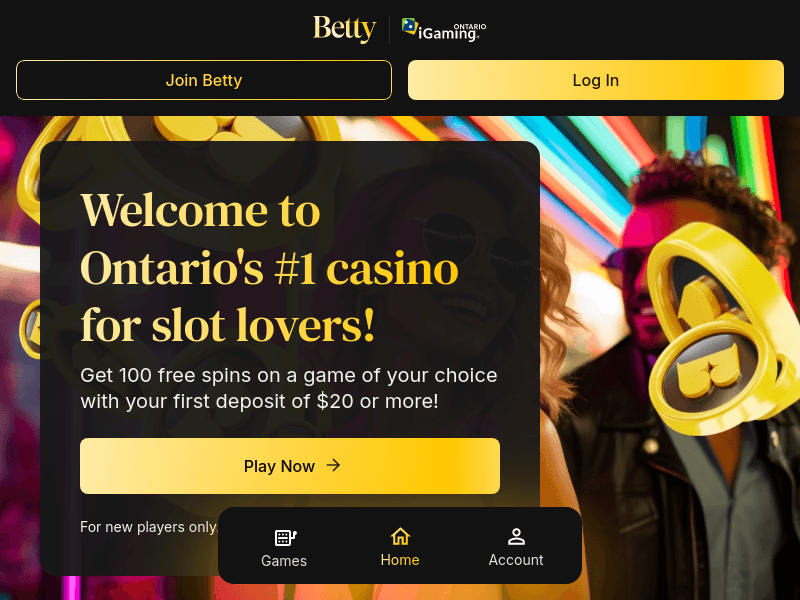Click the '100 free spins' promo description
The width and height of the screenshot is (800, 600).
[289, 389]
